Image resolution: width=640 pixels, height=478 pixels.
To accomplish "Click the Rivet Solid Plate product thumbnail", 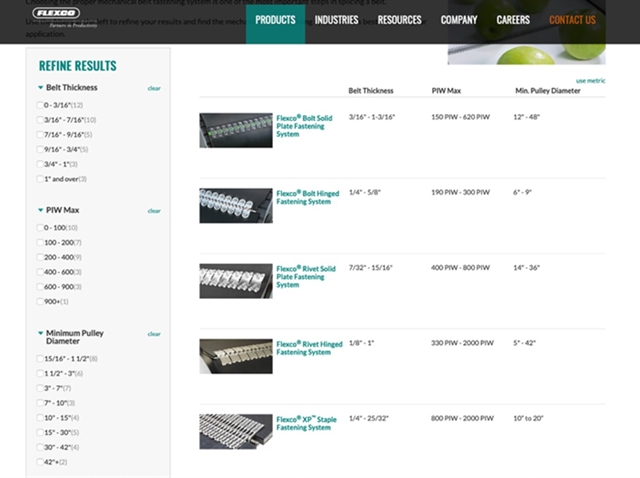I will [236, 281].
